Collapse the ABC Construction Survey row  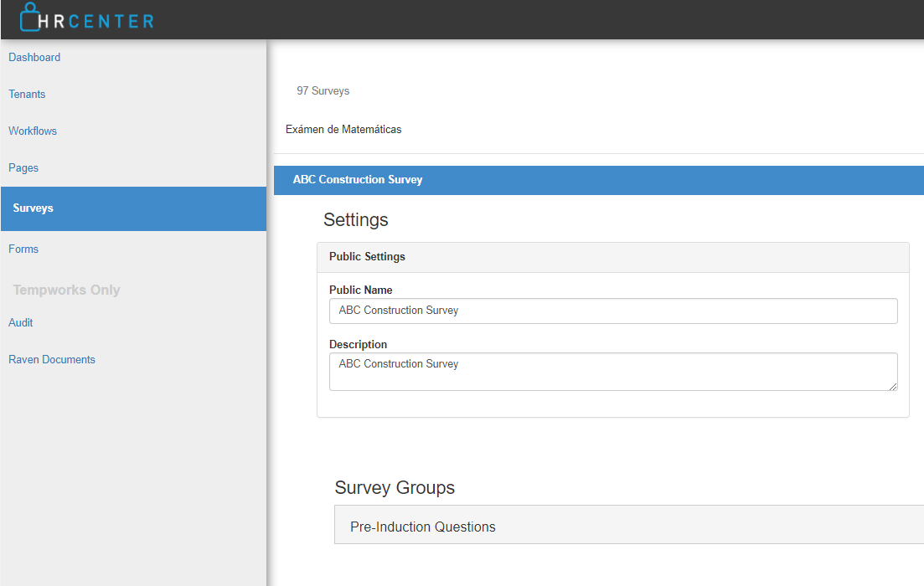(x=358, y=180)
